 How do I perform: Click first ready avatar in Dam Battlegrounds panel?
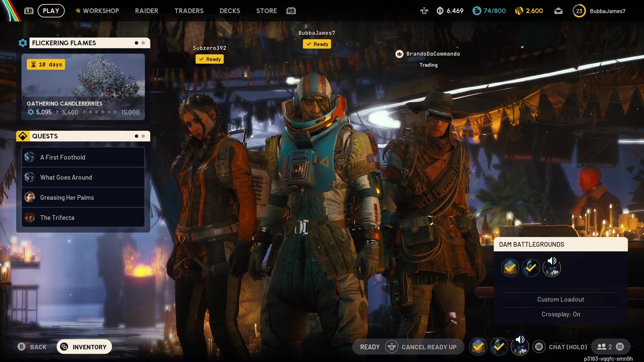(510, 268)
